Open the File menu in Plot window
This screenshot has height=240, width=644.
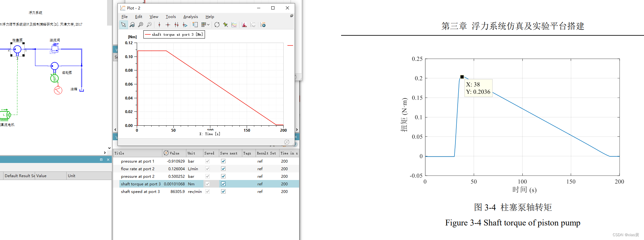[124, 17]
